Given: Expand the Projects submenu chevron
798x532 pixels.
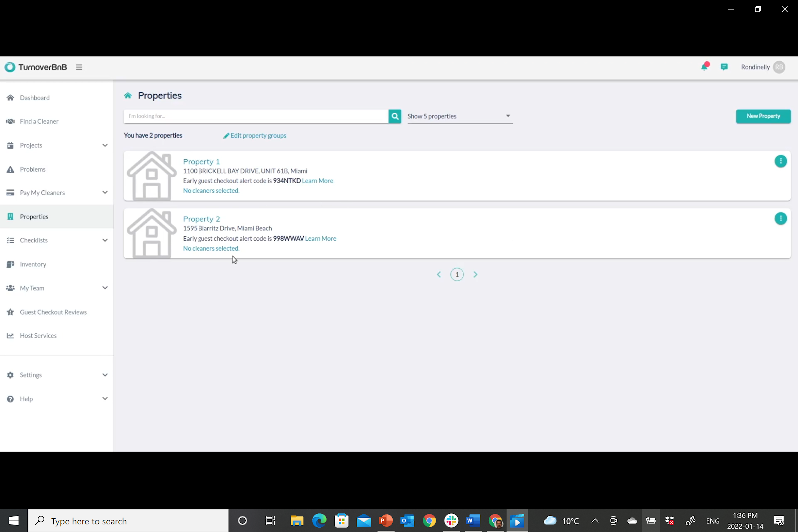Looking at the screenshot, I should [105, 145].
